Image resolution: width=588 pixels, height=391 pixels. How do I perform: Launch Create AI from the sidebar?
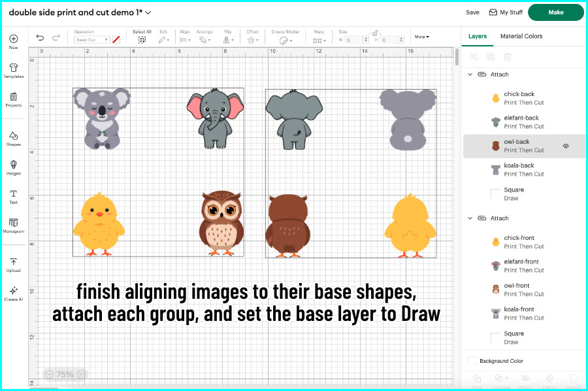[14, 294]
